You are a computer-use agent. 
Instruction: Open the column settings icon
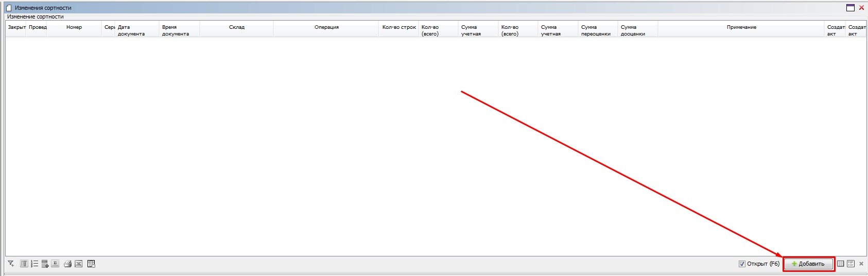[x=24, y=264]
